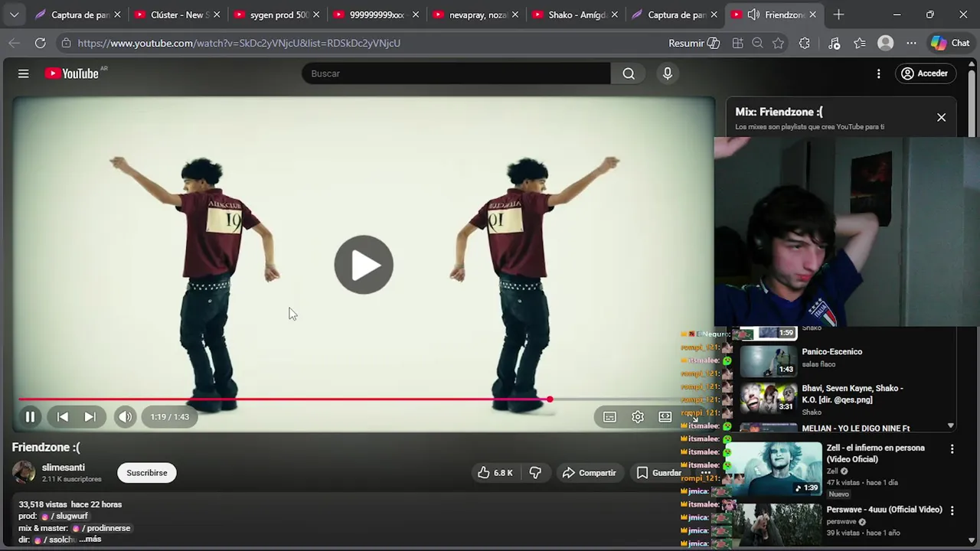
Task: Open options menu for Perswave video
Action: 952,510
